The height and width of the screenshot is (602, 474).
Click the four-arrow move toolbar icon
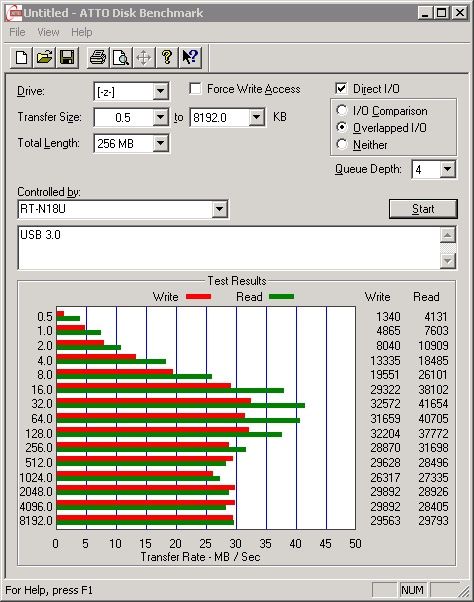(144, 58)
